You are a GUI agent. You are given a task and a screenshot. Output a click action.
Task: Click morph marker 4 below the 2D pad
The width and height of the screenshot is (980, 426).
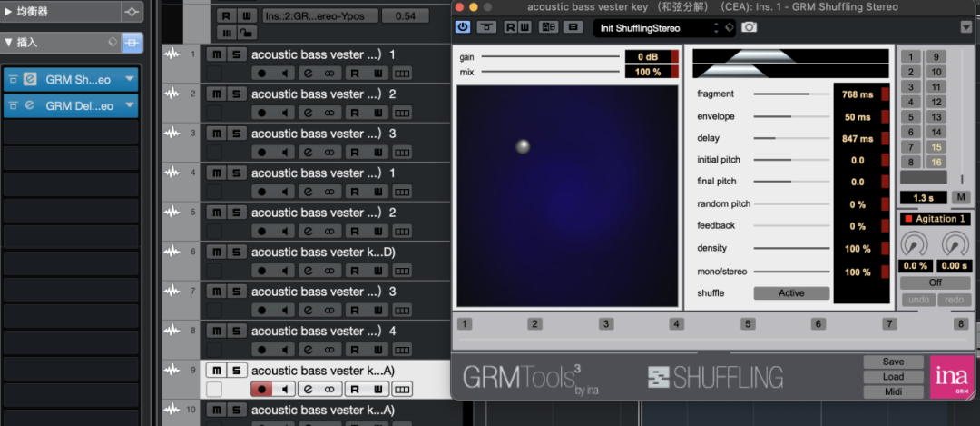click(x=676, y=324)
